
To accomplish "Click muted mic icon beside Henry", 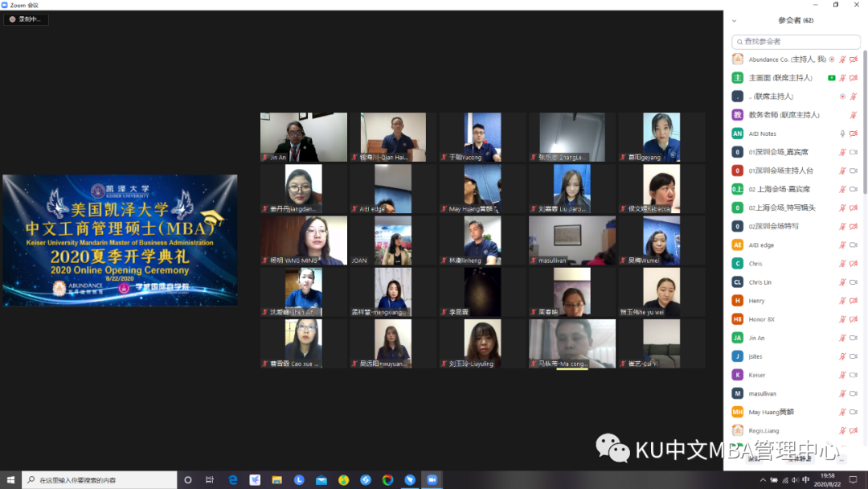I will (x=842, y=301).
